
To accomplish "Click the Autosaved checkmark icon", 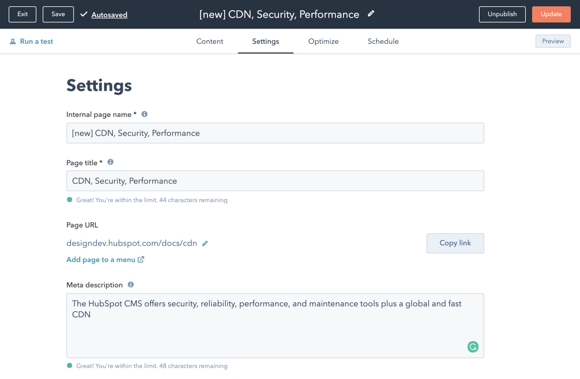I will point(84,14).
